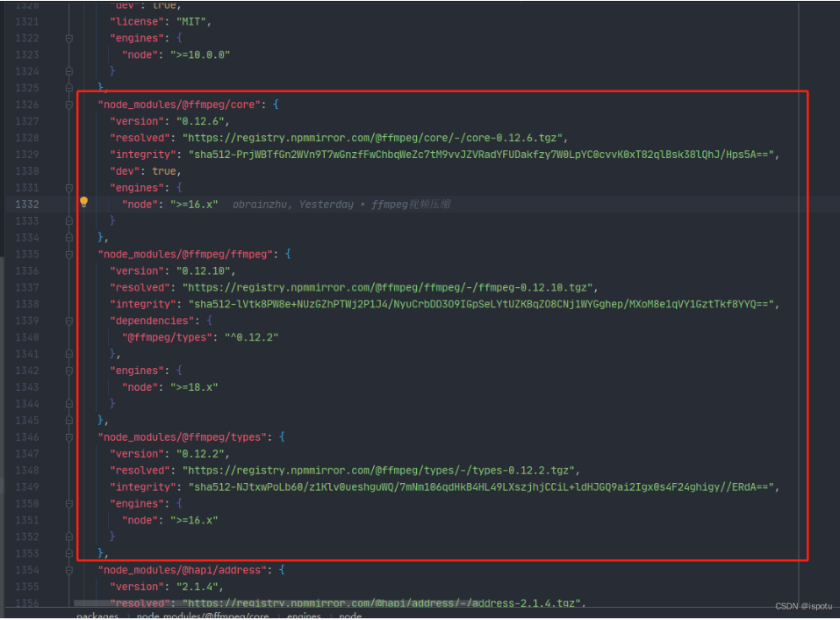Click the "dependencies" key on line 1339
Screen dimensions: 840x620
152,321
